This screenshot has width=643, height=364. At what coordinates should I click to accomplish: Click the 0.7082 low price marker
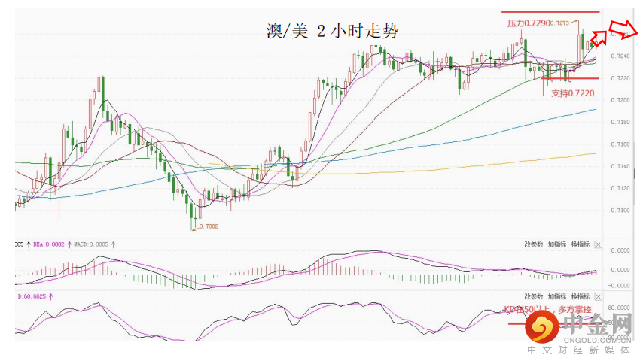point(208,226)
